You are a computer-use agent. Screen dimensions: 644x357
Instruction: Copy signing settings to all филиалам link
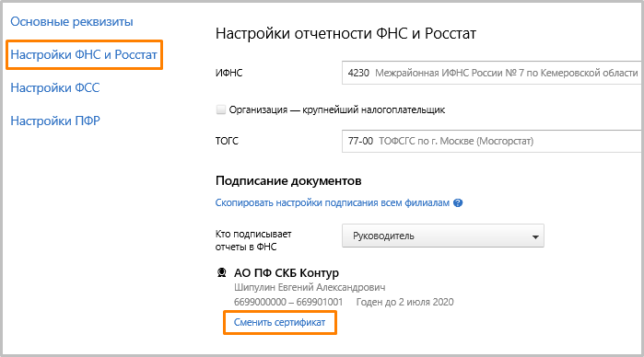(333, 202)
